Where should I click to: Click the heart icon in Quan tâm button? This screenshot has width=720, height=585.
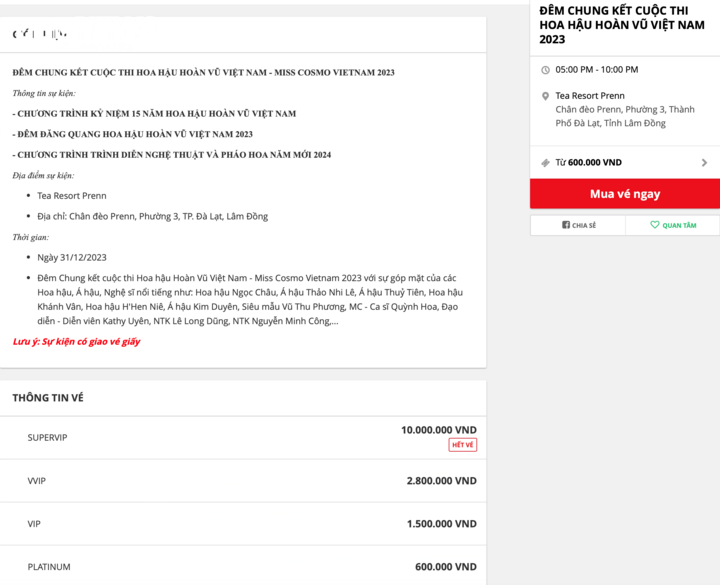click(654, 225)
